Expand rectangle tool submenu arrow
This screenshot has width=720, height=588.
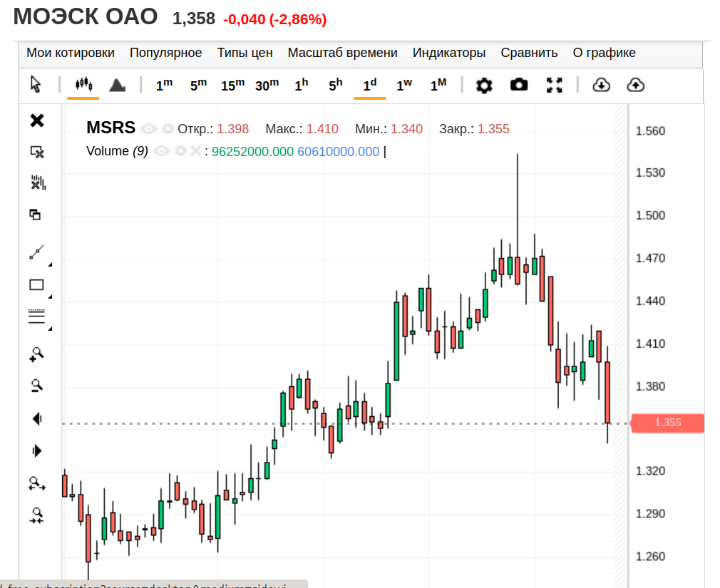point(50,296)
